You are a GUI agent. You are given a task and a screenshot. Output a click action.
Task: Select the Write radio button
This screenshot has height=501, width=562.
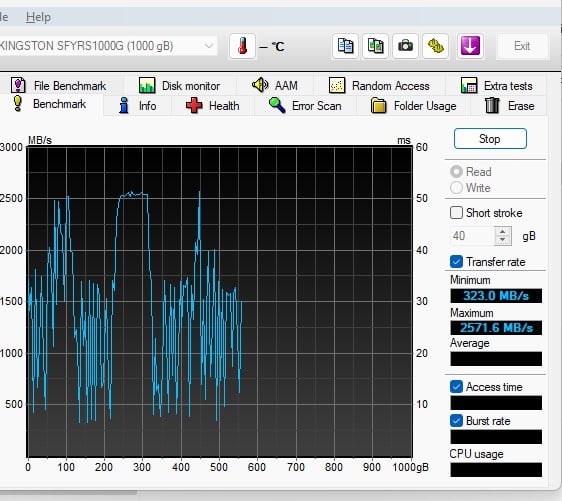(x=456, y=187)
